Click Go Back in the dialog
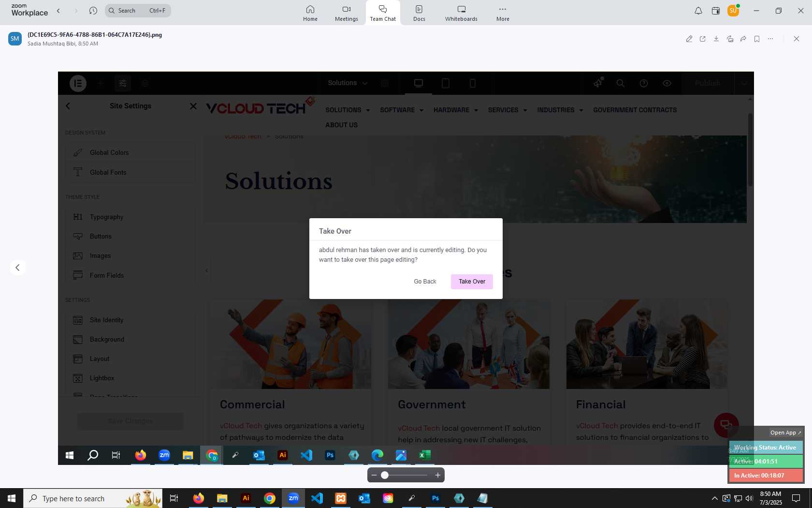This screenshot has width=812, height=508. point(425,282)
